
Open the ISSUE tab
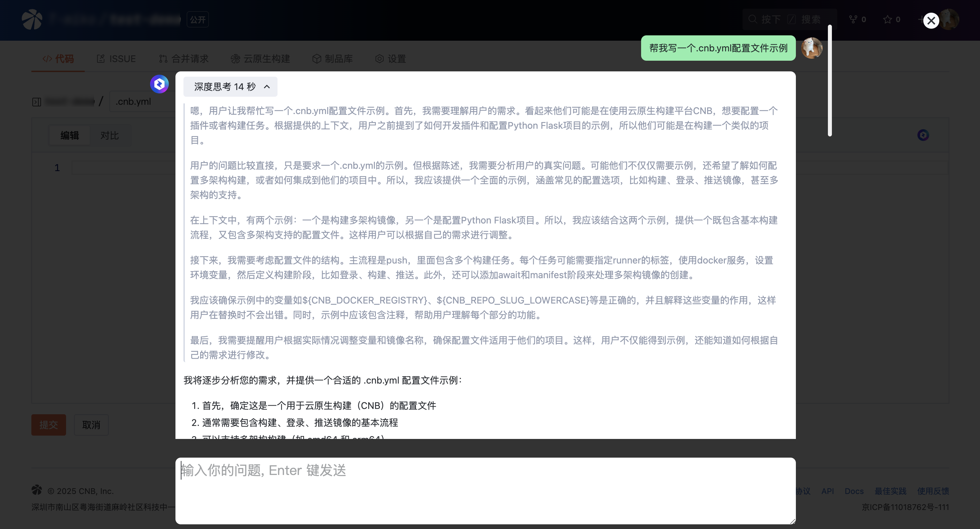(x=116, y=59)
